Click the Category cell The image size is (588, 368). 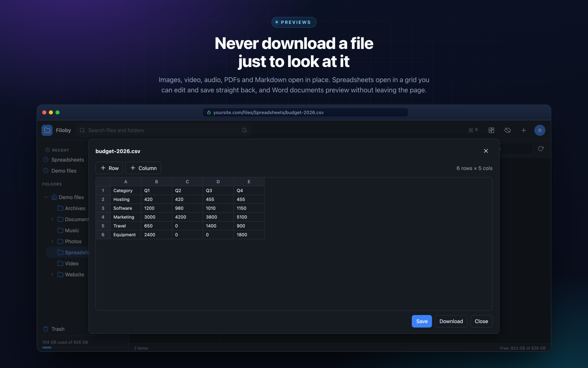126,191
